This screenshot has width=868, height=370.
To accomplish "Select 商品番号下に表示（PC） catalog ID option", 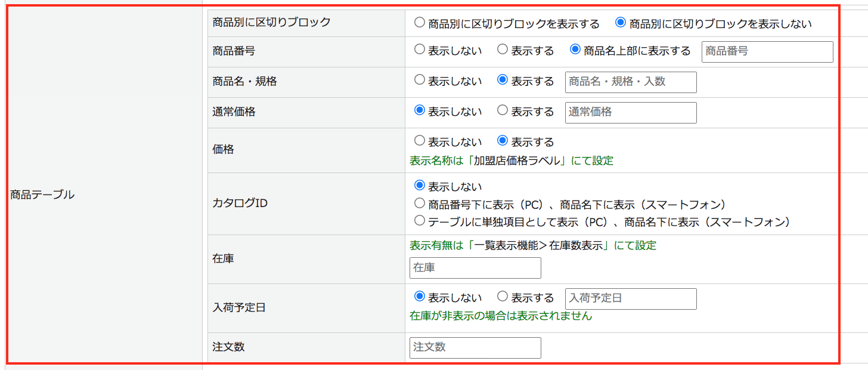I will pos(420,204).
